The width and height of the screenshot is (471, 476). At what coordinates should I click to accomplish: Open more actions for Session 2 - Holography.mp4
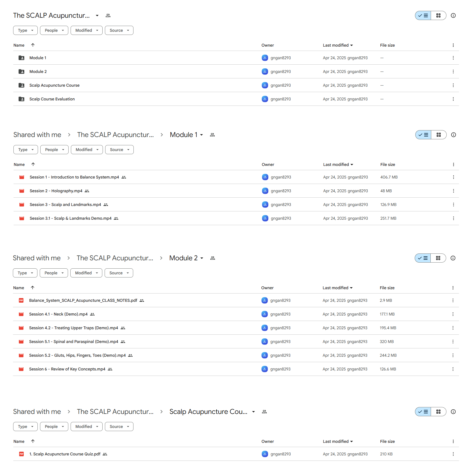pos(453,191)
